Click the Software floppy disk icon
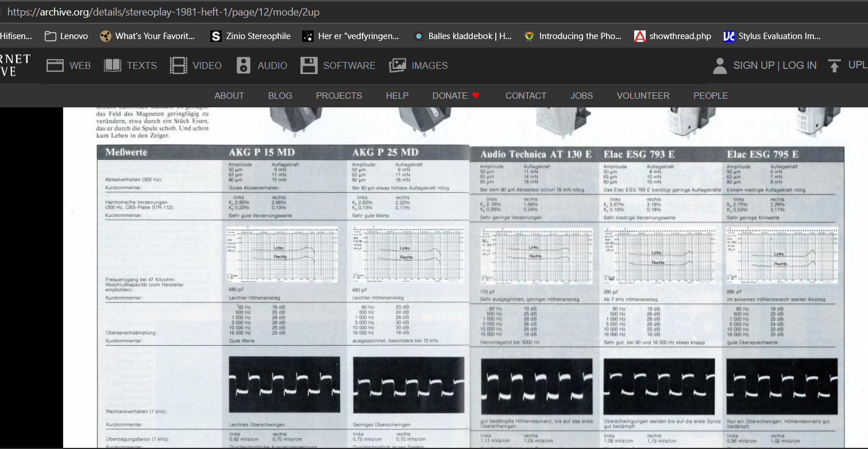868x449 pixels. [309, 65]
